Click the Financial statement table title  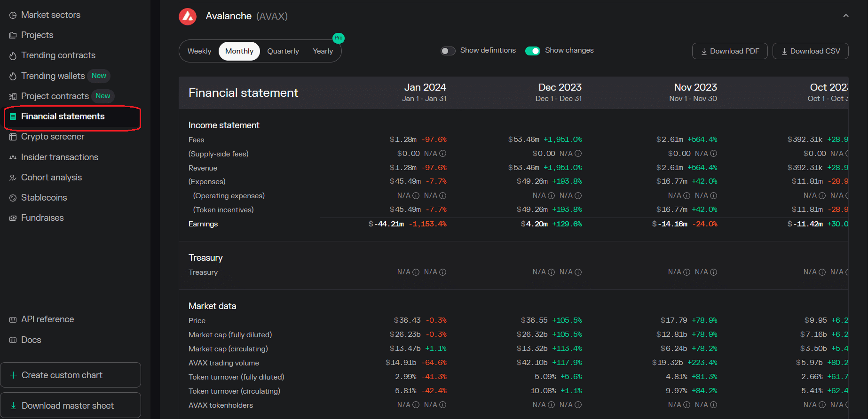click(x=244, y=93)
